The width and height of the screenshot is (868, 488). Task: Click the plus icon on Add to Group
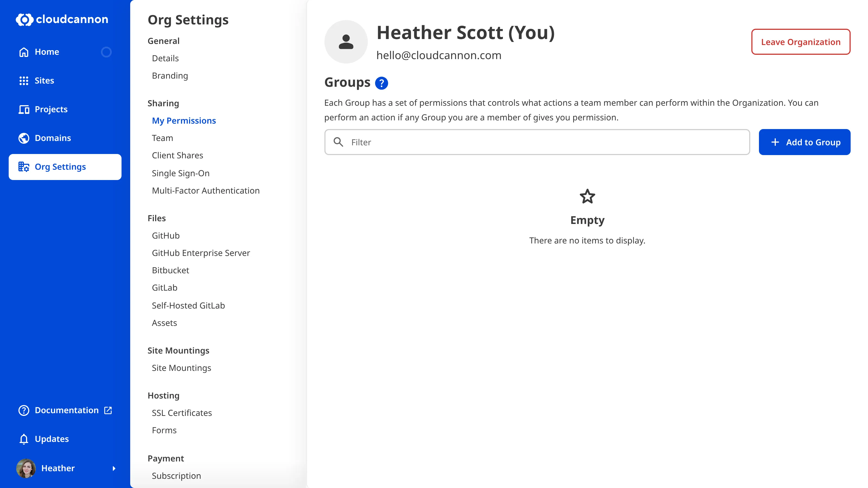click(x=775, y=142)
